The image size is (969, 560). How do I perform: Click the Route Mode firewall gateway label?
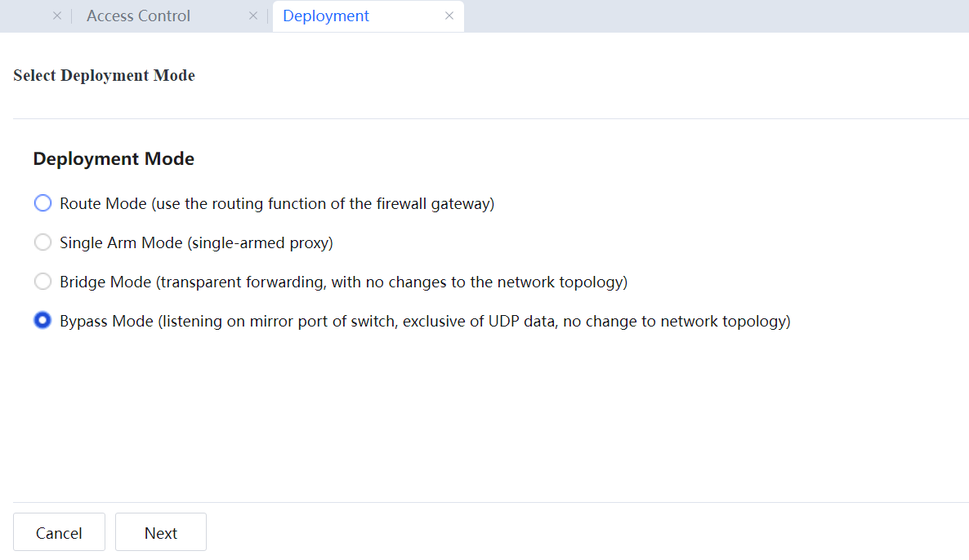click(277, 203)
